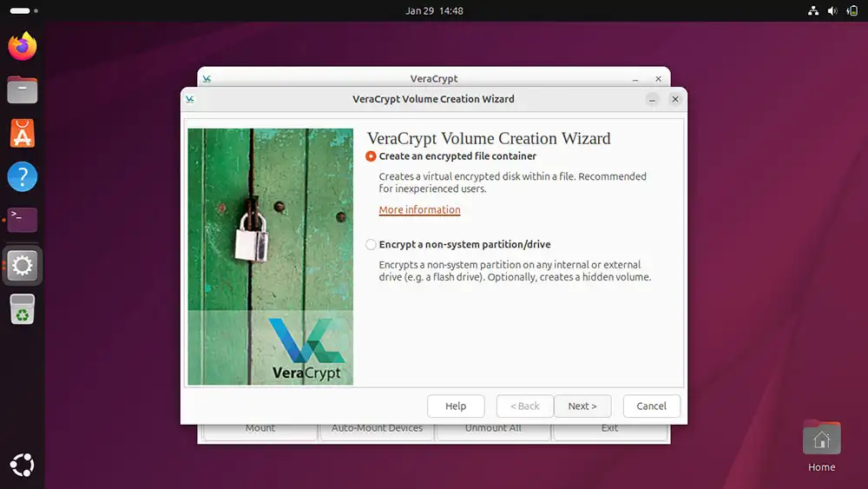Image resolution: width=868 pixels, height=489 pixels.
Task: Click Mount in the VeraCrypt main window
Action: pyautogui.click(x=260, y=432)
